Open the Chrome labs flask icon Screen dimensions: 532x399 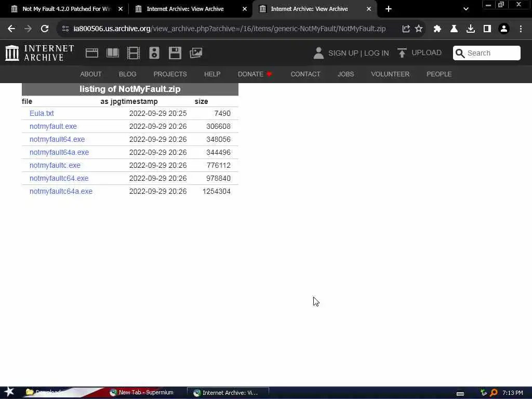(x=454, y=29)
